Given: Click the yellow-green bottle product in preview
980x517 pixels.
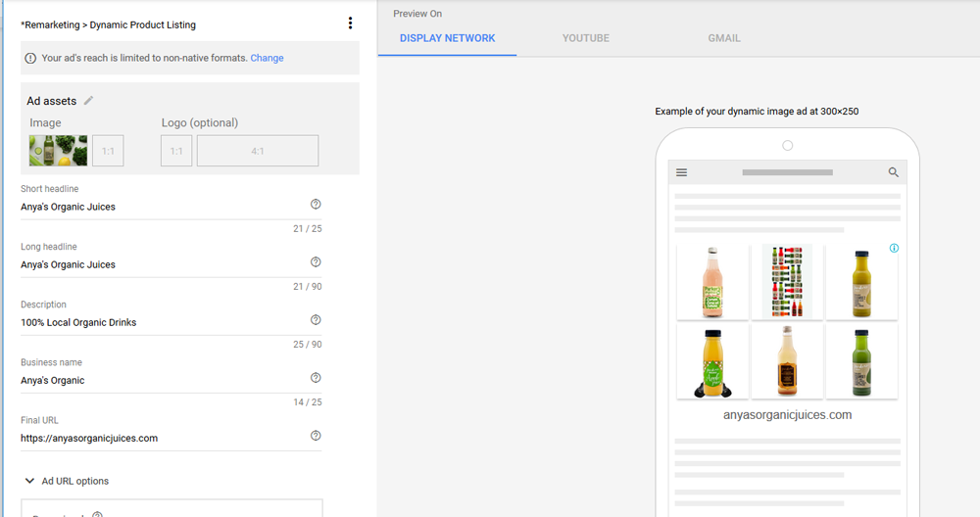Looking at the screenshot, I should pos(861,282).
